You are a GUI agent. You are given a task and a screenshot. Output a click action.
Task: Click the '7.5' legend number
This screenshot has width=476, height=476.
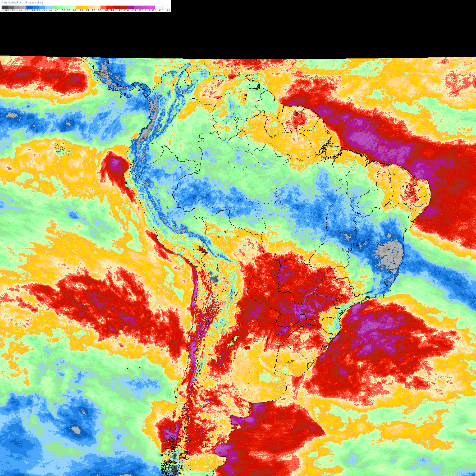pyautogui.click(x=94, y=10)
